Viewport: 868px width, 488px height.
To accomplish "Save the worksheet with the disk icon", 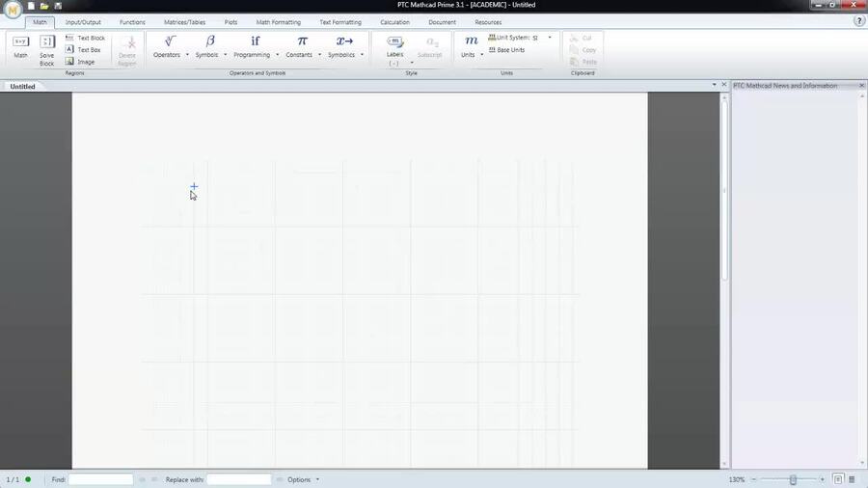I will (x=58, y=6).
